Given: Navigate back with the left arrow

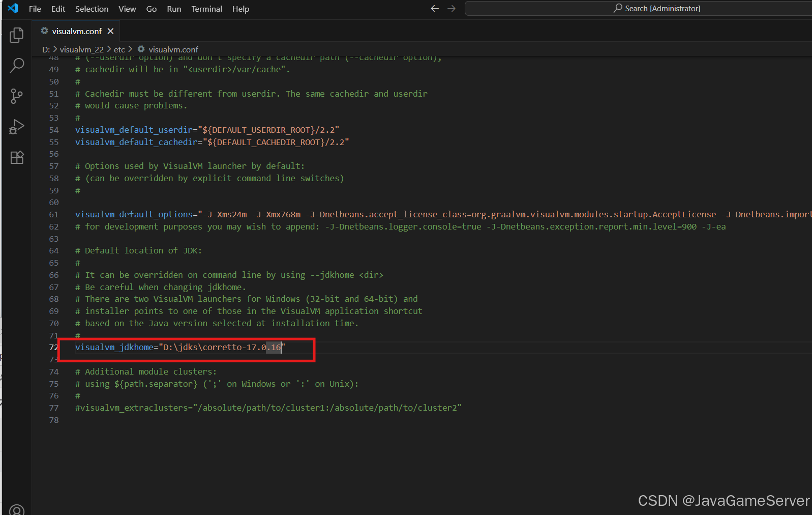Looking at the screenshot, I should coord(435,8).
